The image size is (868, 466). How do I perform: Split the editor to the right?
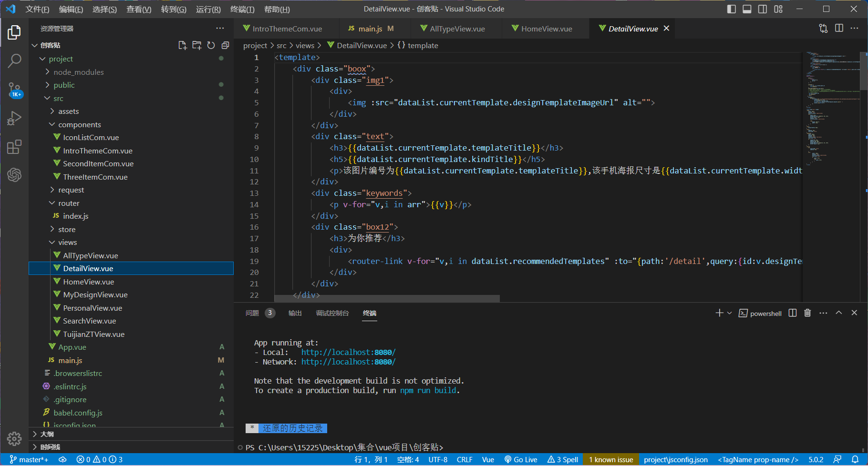839,29
